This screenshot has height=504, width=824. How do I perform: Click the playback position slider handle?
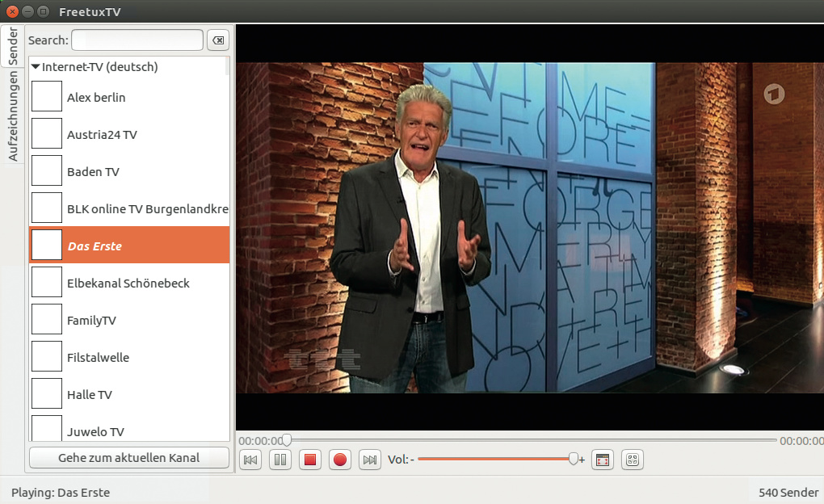tap(286, 440)
